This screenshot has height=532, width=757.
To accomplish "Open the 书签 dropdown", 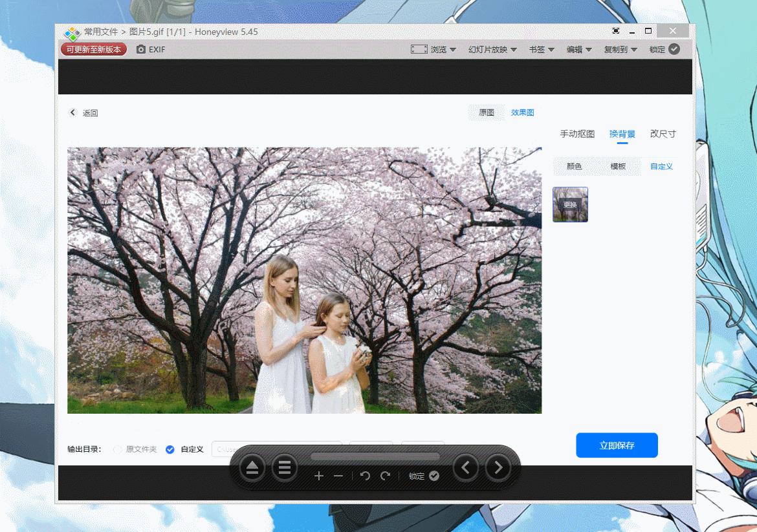I will click(542, 50).
